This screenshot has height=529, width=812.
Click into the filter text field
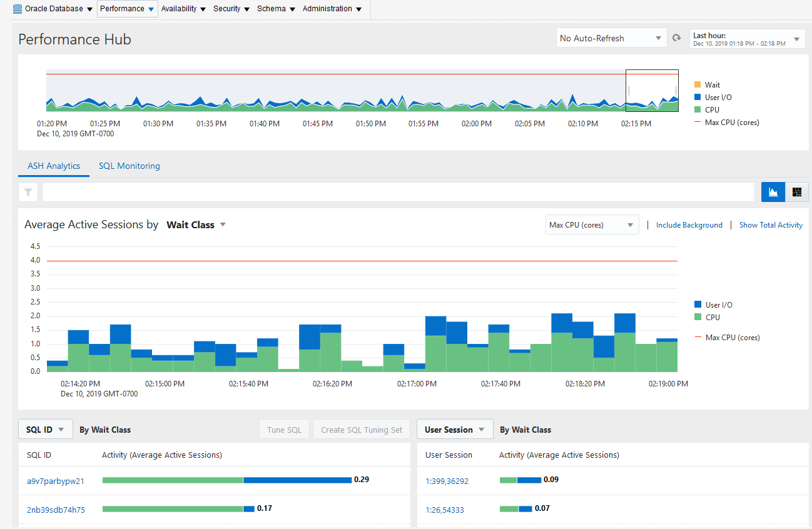tap(398, 192)
